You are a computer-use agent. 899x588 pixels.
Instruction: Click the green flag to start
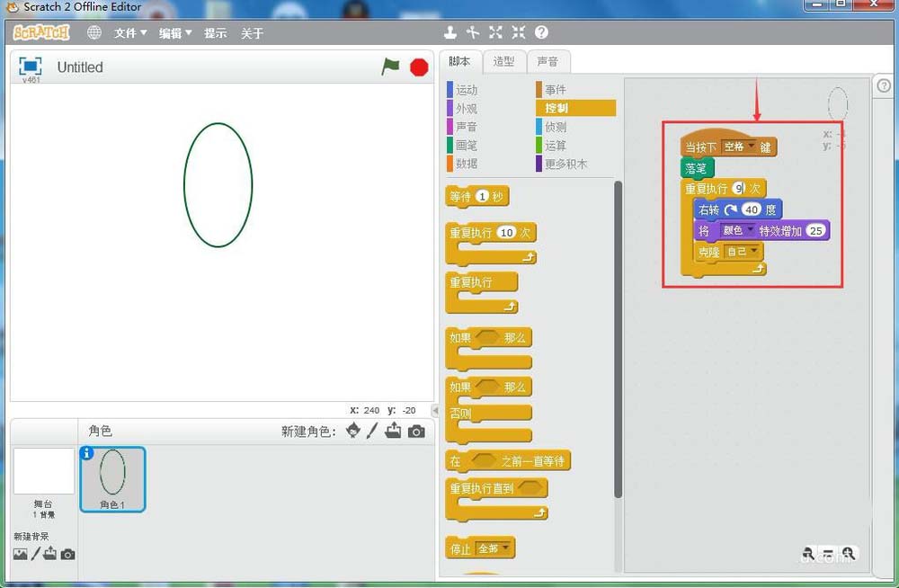(390, 67)
